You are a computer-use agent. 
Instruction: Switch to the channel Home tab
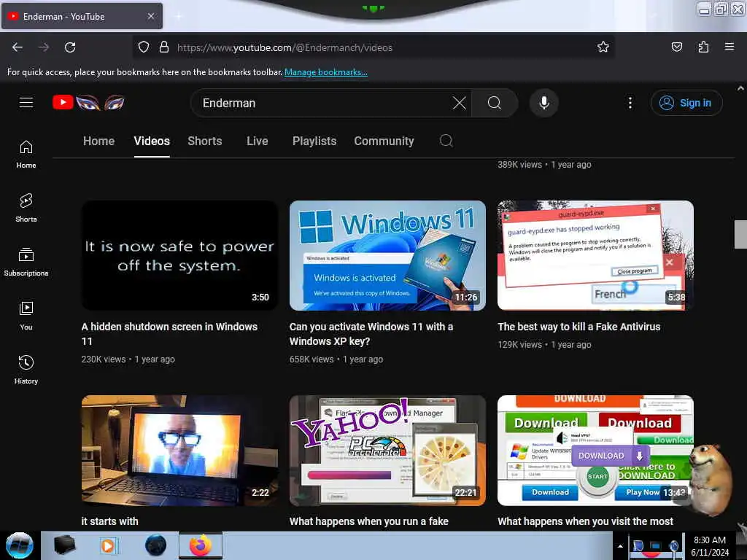[x=98, y=141]
